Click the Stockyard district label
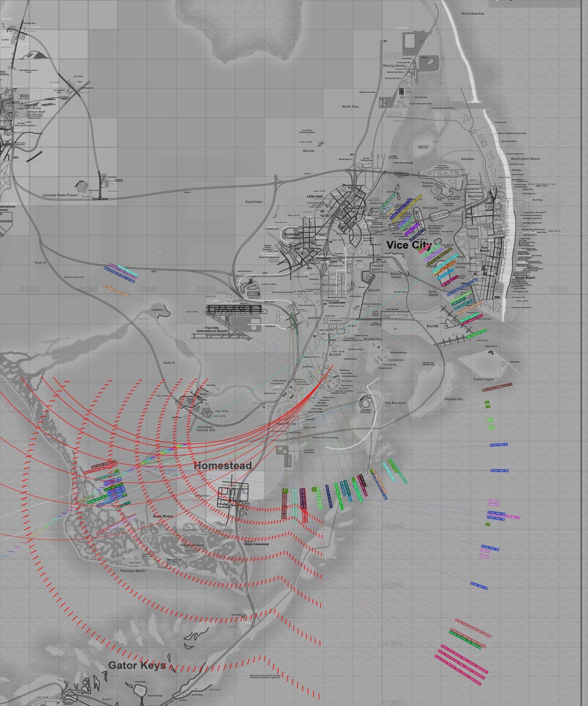 354,208
